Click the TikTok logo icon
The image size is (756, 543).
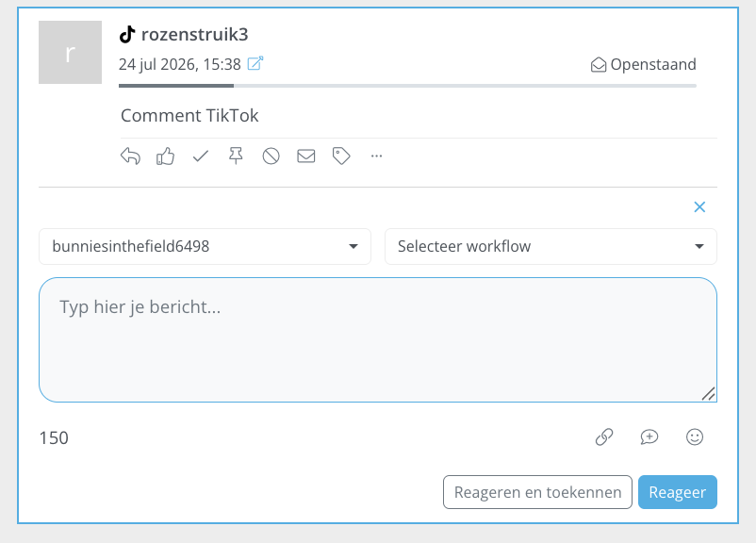click(127, 34)
